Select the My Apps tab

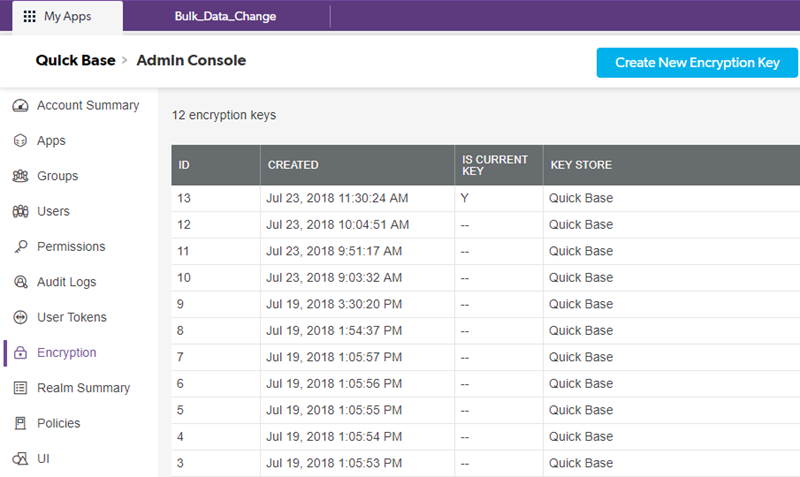pyautogui.click(x=68, y=16)
